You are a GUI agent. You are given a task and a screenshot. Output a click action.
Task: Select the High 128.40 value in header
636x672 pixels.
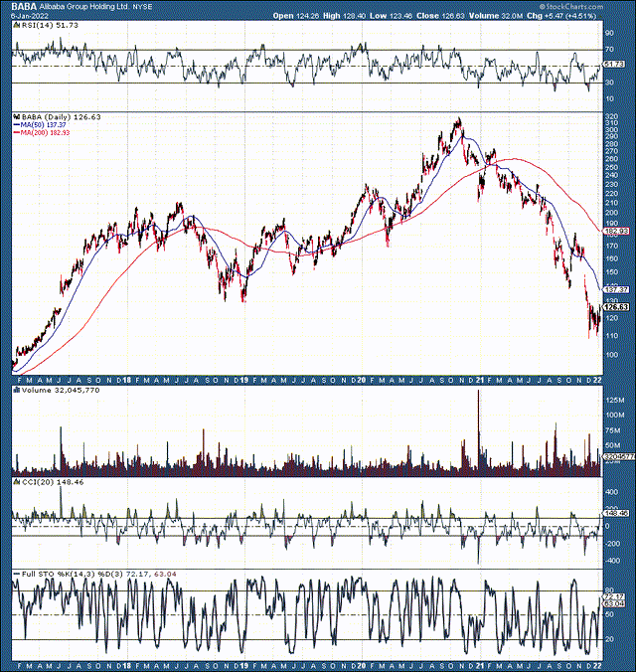[344, 16]
